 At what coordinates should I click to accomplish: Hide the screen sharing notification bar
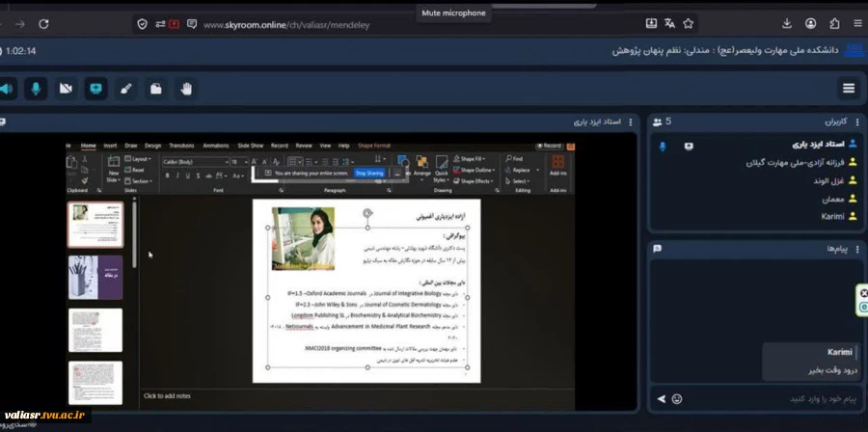click(397, 174)
